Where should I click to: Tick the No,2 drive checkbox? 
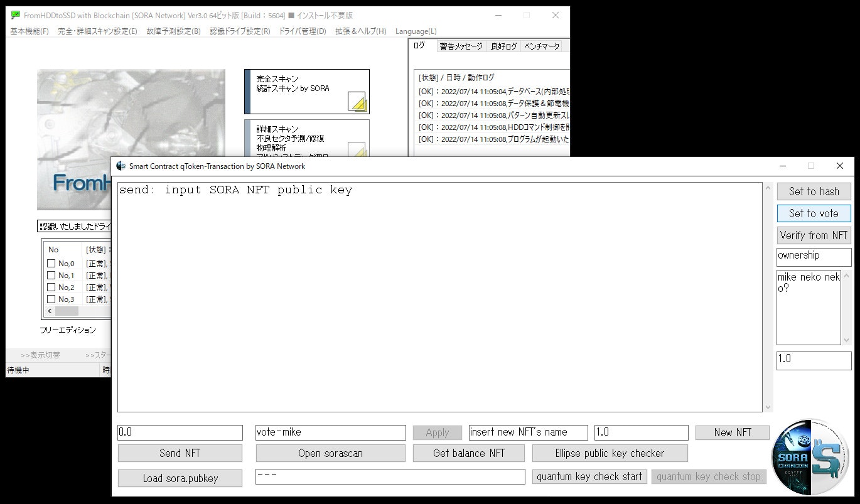51,287
